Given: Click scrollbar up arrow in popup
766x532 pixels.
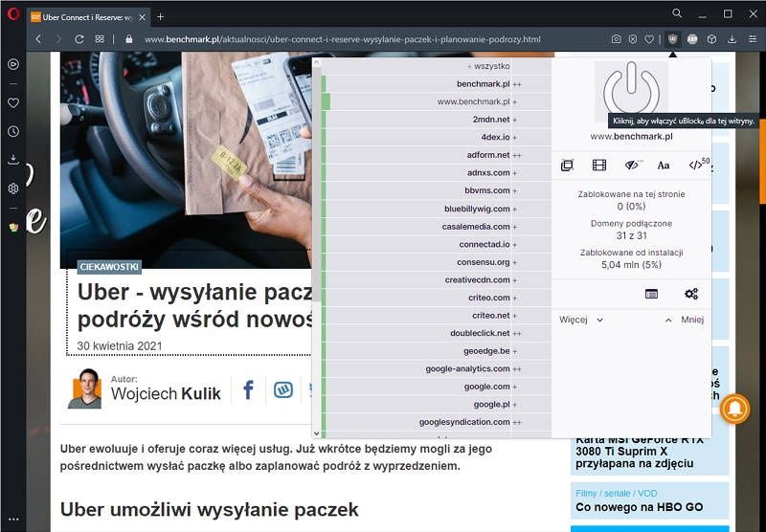Looking at the screenshot, I should coord(317,63).
